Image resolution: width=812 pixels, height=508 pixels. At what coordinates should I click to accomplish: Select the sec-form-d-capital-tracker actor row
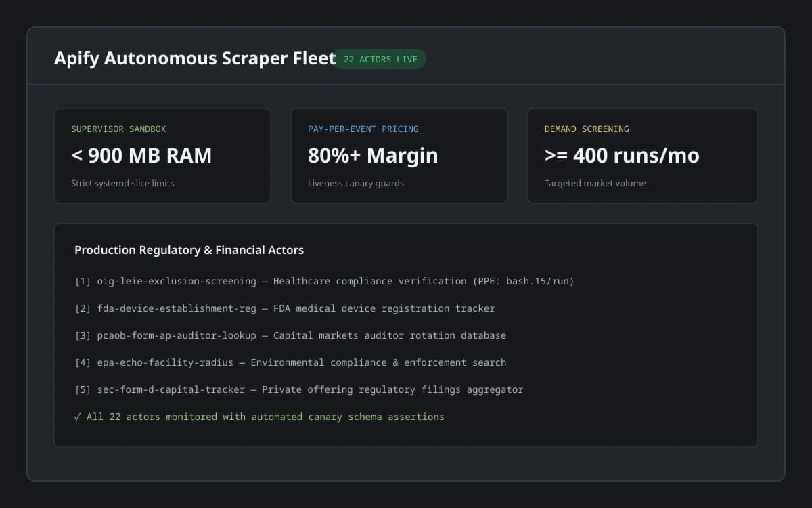[299, 389]
